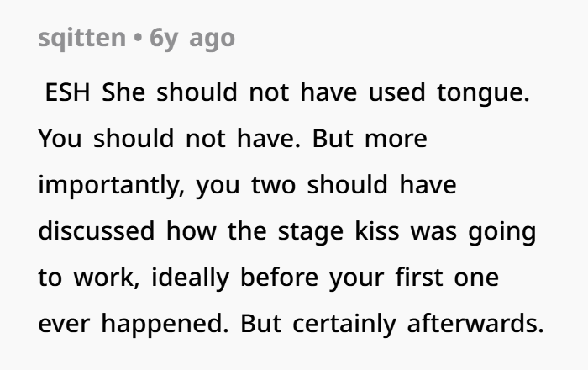Screen dimensions: 588x370
Task: Click the words "you two" in the comment
Action: 246,185
